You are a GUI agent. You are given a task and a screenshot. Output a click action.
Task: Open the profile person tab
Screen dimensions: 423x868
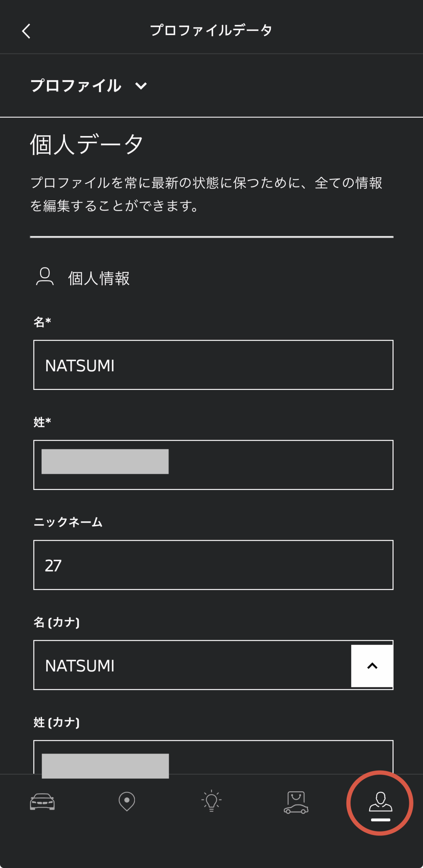coord(380,803)
